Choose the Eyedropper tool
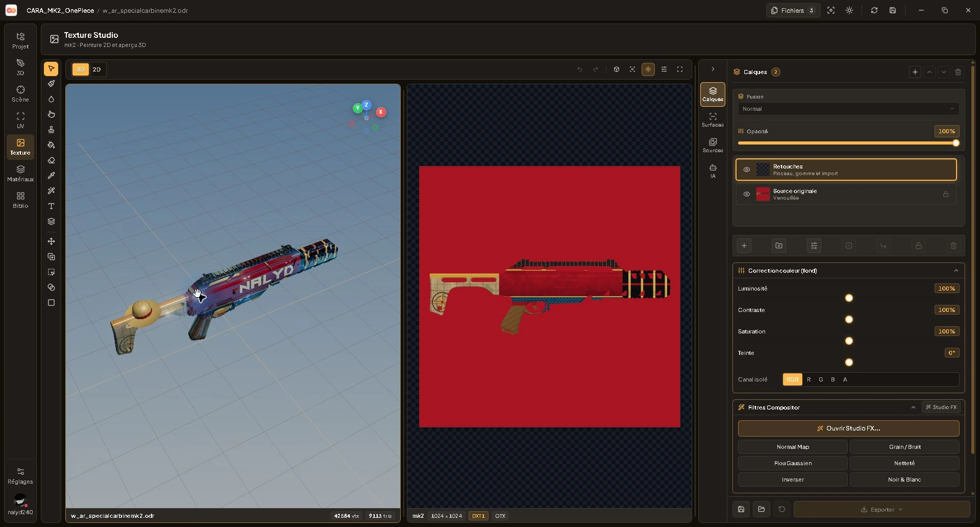Image resolution: width=980 pixels, height=527 pixels. coord(51,176)
